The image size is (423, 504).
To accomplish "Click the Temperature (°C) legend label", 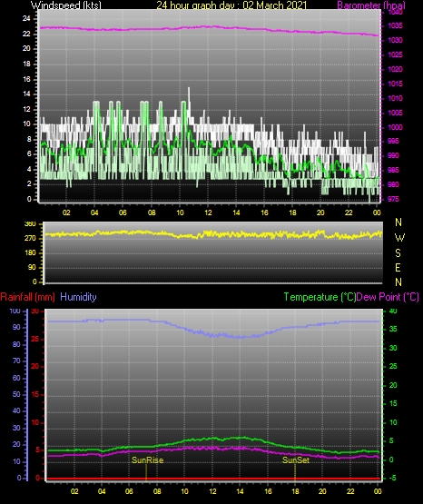I will click(x=320, y=297).
